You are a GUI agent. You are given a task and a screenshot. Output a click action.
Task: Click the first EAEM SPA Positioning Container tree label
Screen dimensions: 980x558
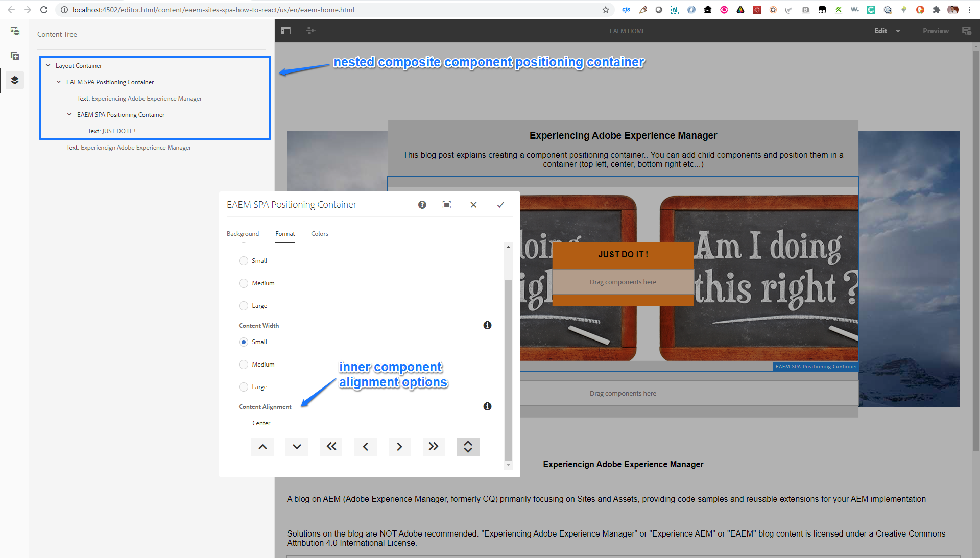click(110, 82)
